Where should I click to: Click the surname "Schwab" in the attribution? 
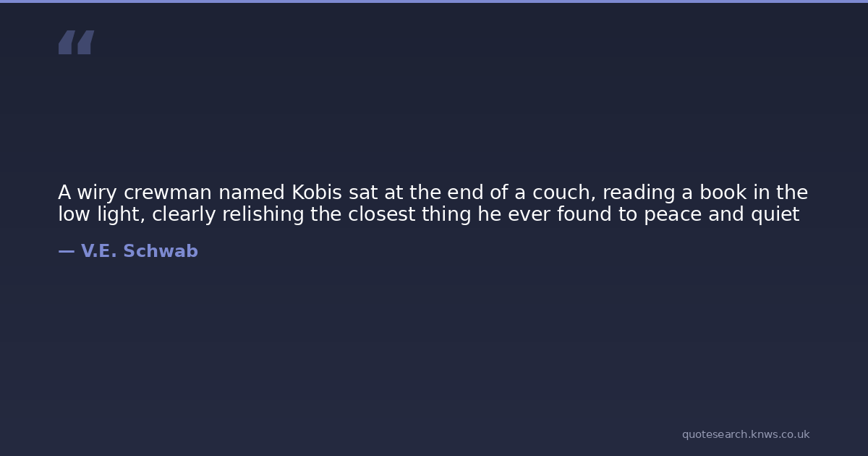161,251
